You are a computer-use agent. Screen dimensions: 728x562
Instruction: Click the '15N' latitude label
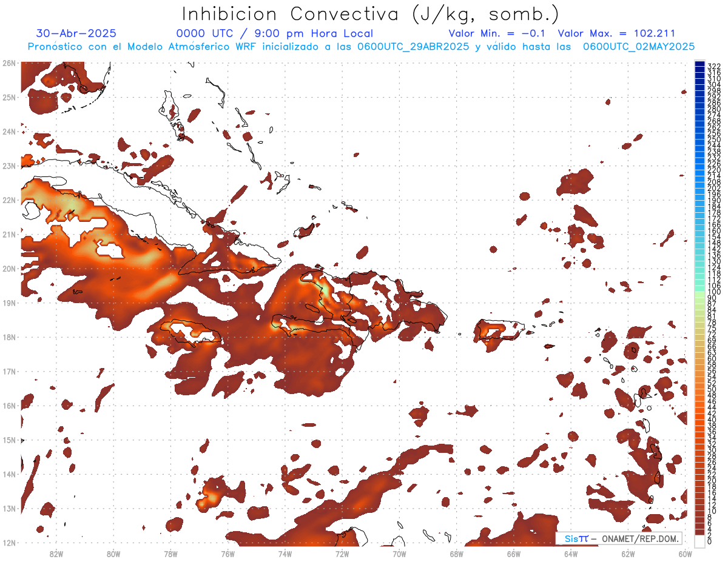pyautogui.click(x=8, y=440)
